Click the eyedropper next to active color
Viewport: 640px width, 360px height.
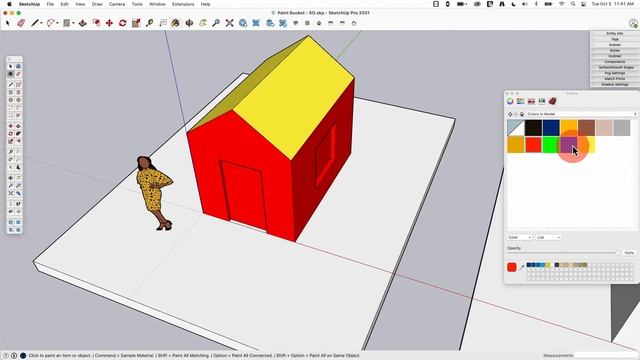pos(522,267)
